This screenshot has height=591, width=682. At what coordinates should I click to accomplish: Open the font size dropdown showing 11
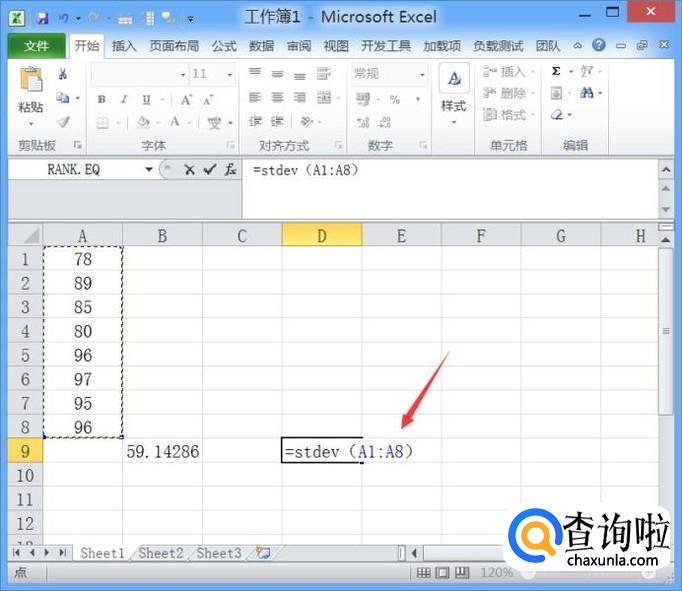(230, 75)
